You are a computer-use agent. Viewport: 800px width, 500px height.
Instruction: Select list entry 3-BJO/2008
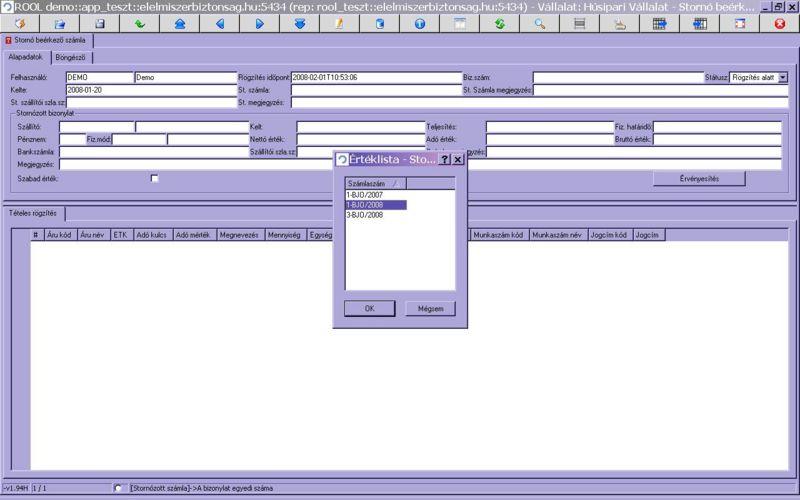[364, 214]
